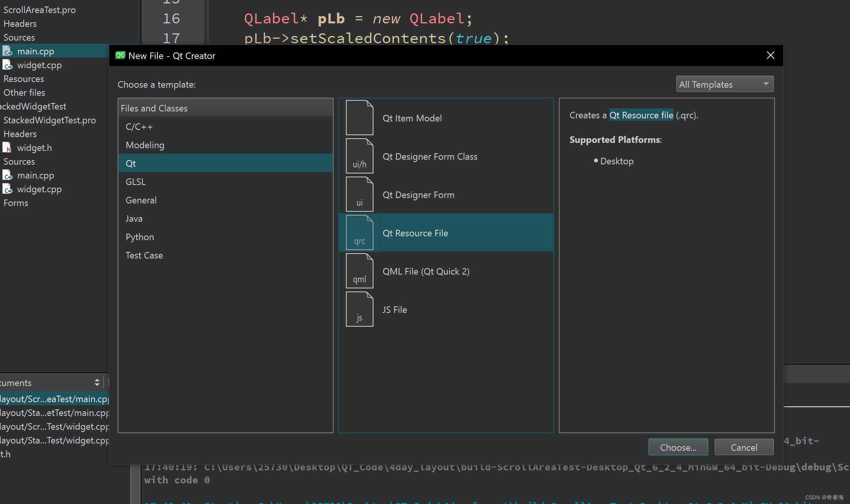Click the Cancel button
Screen dimensions: 850x504
(x=744, y=447)
